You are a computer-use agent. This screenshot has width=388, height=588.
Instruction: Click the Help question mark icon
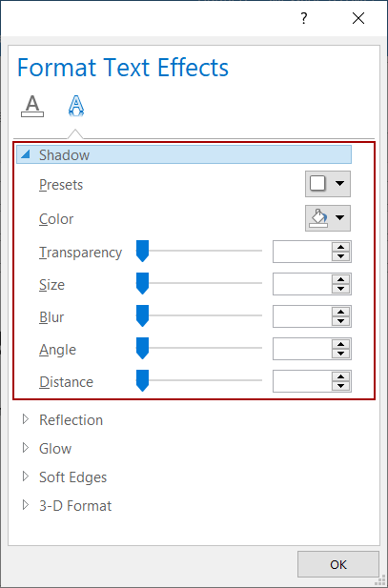[304, 18]
